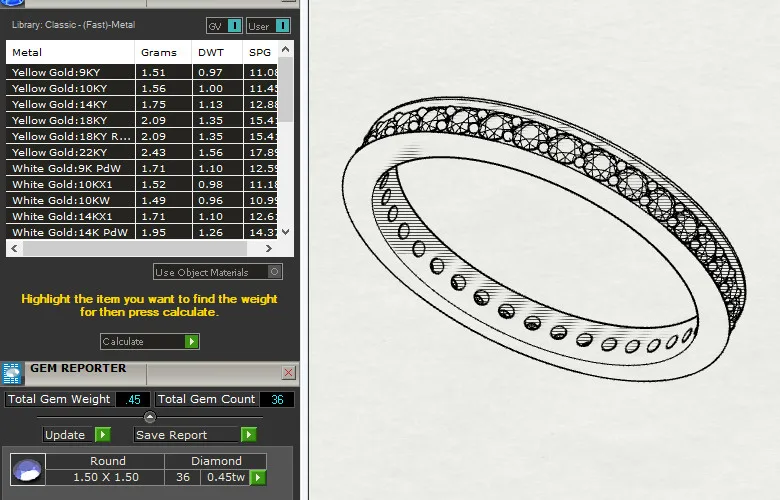Viewport: 780px width, 500px height.
Task: Click gem quantity cell 36 in Round row
Action: pos(183,477)
